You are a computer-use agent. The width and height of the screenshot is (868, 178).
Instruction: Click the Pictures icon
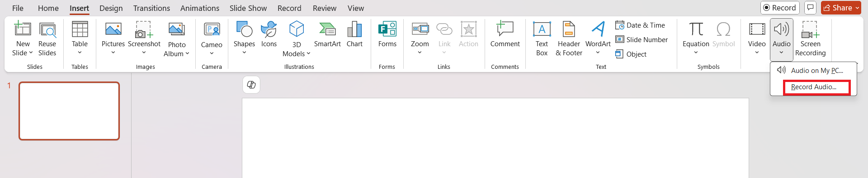pyautogui.click(x=113, y=29)
